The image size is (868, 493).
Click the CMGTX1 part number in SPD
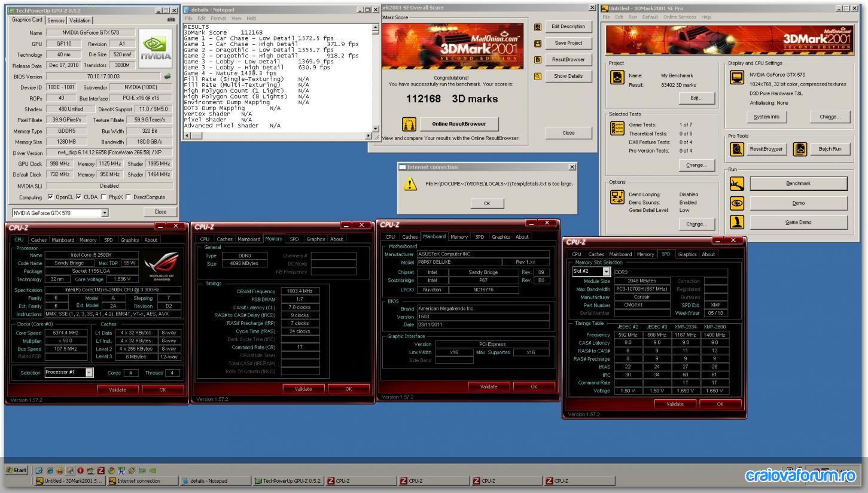[x=642, y=305]
